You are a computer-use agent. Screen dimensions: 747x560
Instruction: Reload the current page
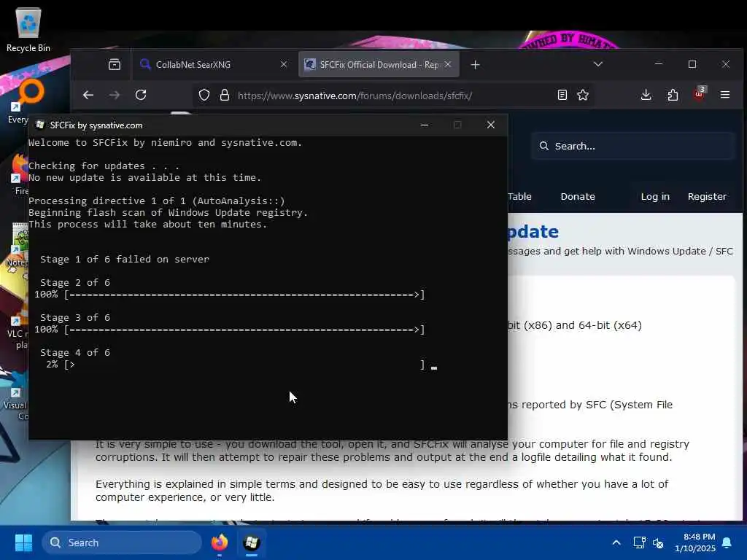(x=141, y=96)
